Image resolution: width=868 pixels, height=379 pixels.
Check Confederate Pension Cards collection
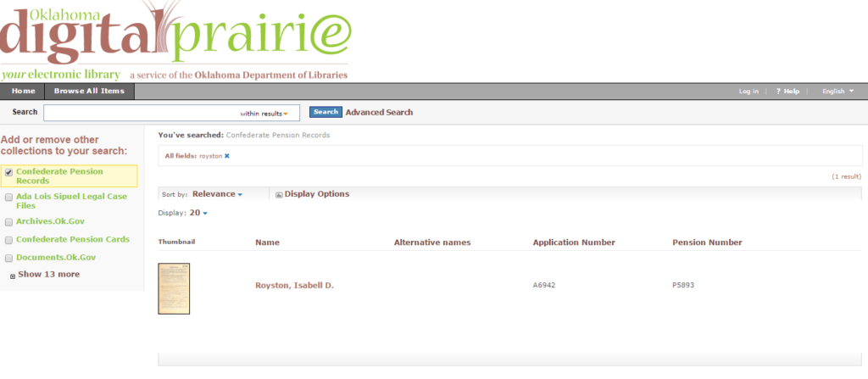point(8,241)
